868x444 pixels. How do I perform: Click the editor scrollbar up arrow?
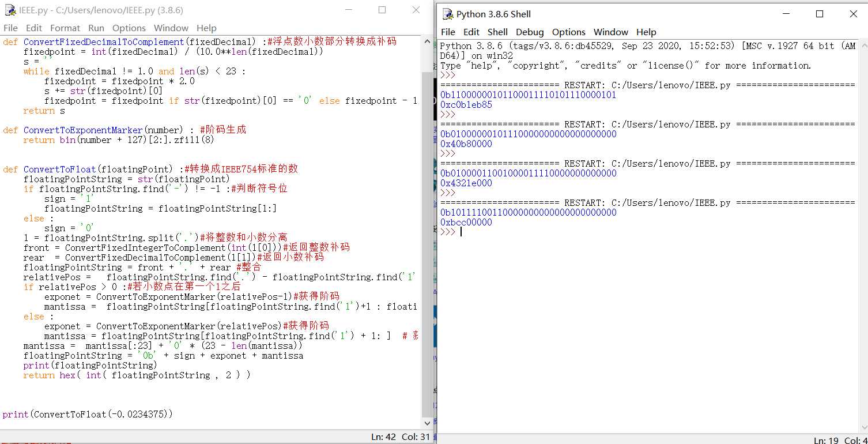click(x=427, y=42)
